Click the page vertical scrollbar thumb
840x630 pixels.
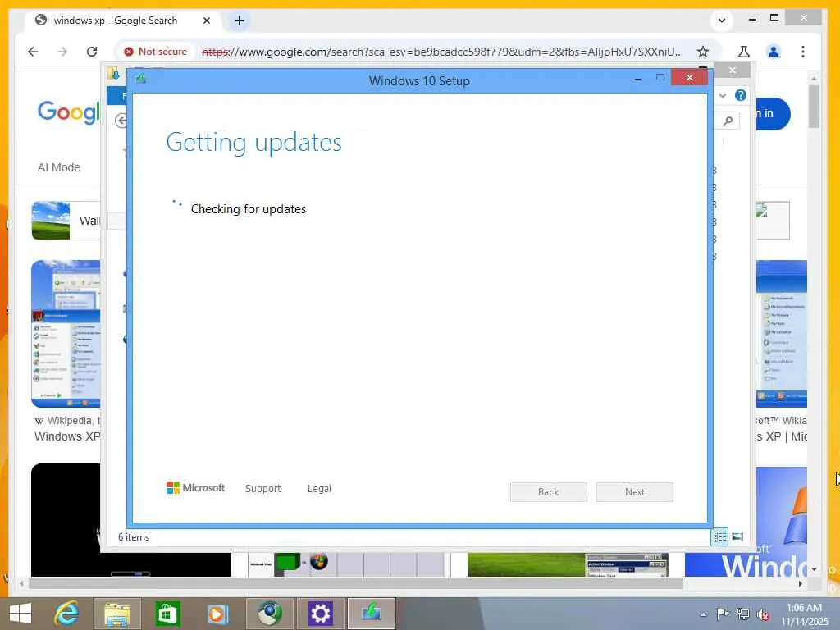(x=814, y=106)
